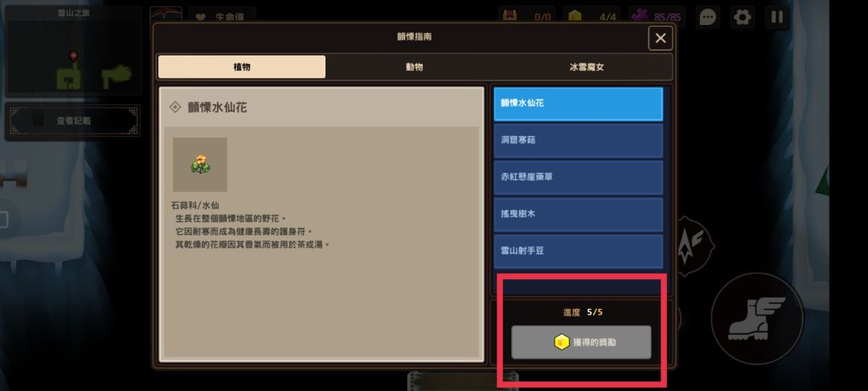This screenshot has width=868, height=391.
Task: Select 赤紅懸崖藥草 entry
Action: (x=579, y=177)
